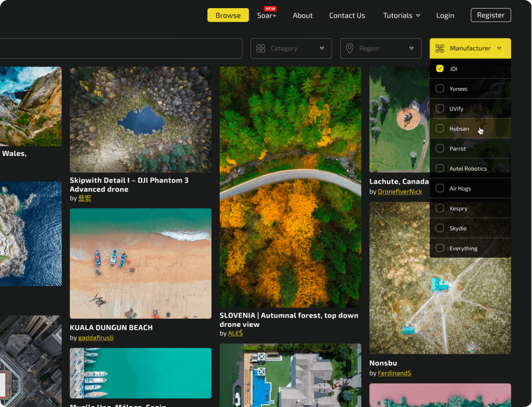Enable the Hubsan checkbox
Viewport: 532px width, 407px height.
(440, 129)
